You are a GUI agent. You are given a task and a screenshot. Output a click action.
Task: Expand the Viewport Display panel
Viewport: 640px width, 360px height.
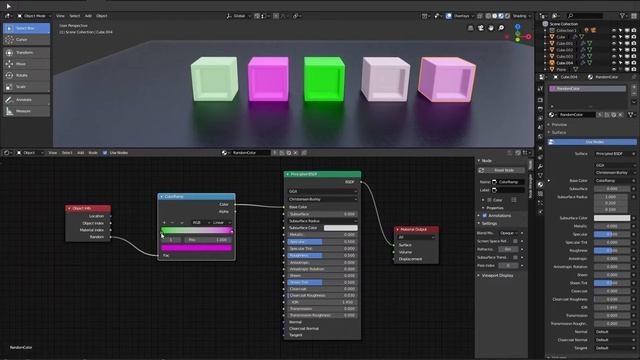tap(497, 276)
